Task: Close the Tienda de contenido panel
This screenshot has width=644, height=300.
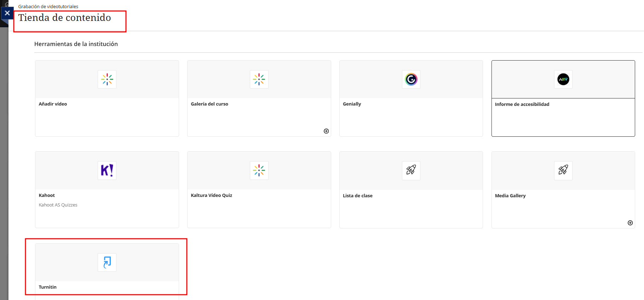Action: 7,13
